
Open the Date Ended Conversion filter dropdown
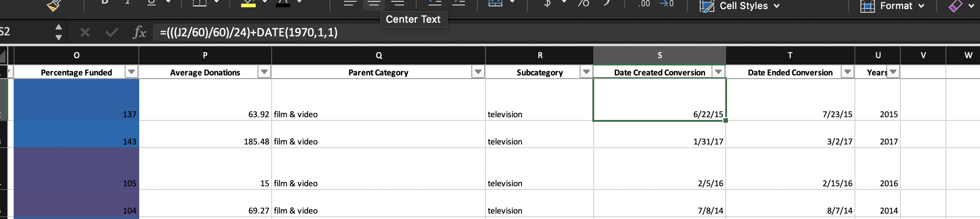point(847,72)
